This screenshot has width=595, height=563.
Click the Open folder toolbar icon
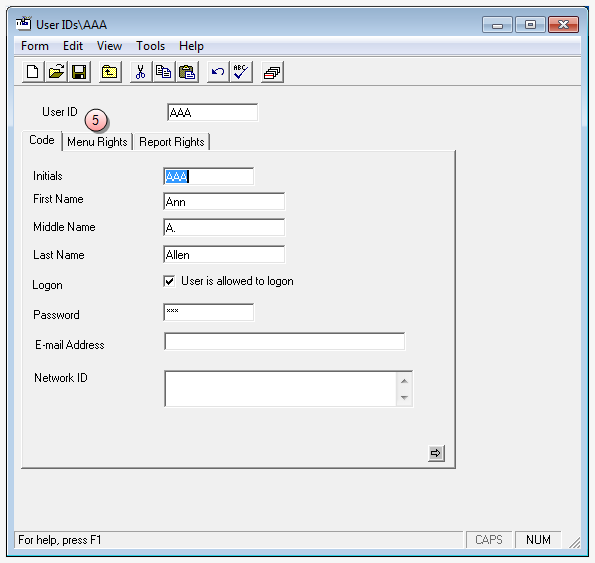coord(56,72)
